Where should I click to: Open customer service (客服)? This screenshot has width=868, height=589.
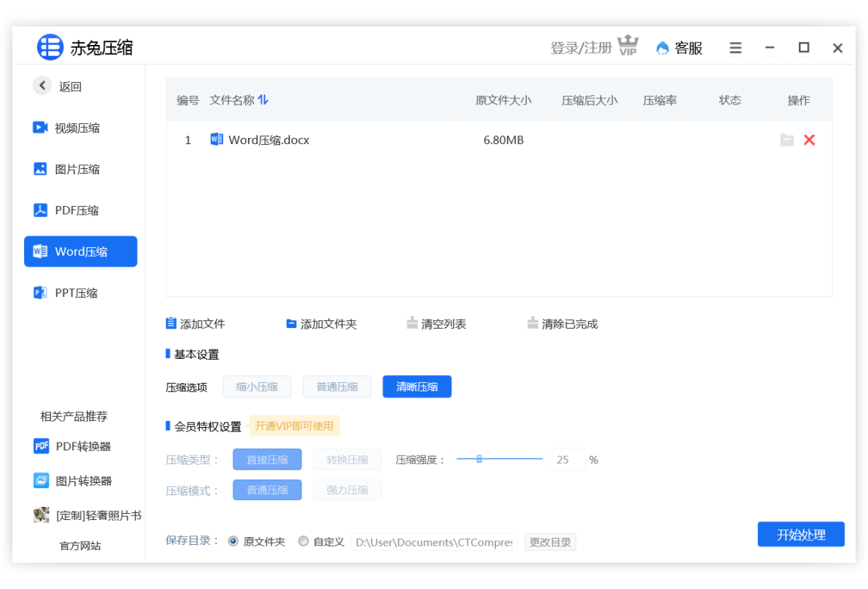(x=680, y=48)
